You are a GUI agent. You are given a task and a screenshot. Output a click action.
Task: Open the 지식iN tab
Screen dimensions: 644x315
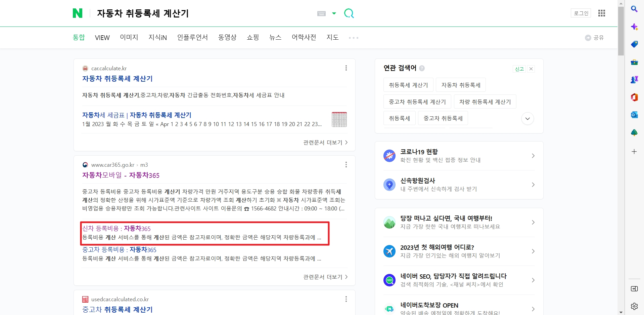coord(158,37)
